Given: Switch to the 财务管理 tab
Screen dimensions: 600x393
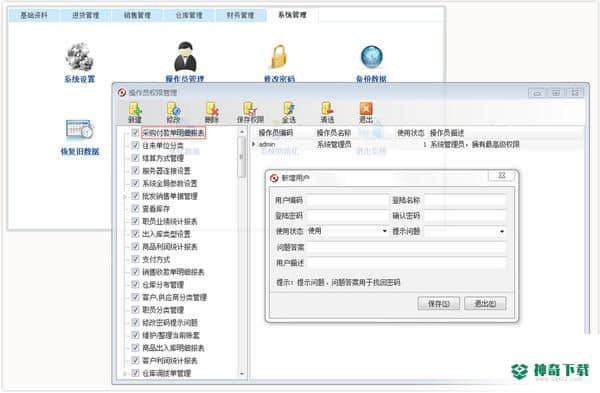Looking at the screenshot, I should [240, 15].
